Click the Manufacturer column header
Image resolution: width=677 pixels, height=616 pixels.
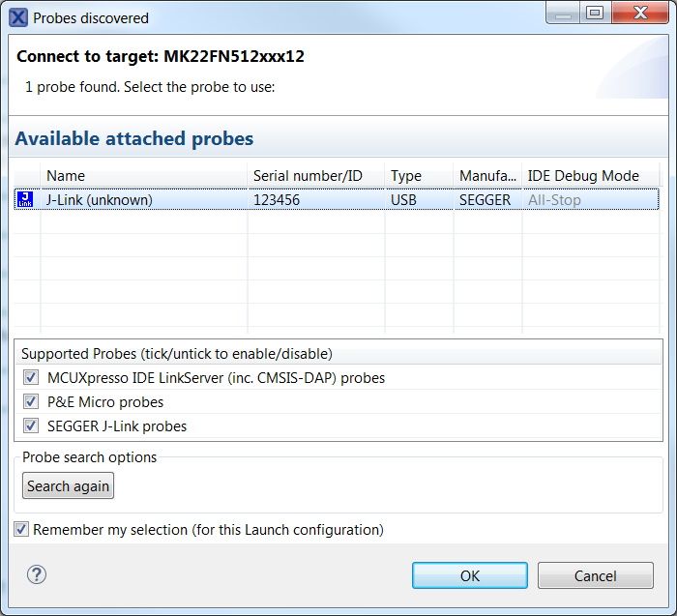(487, 176)
